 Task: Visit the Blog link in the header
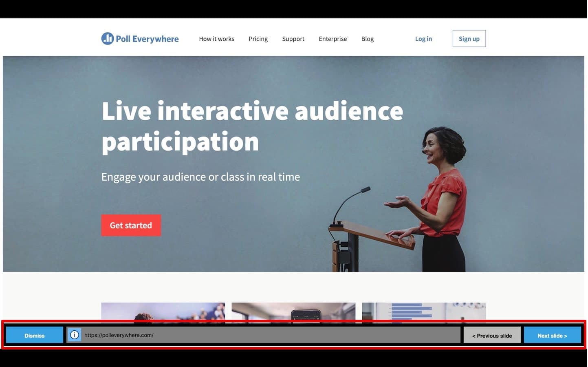[x=367, y=39]
